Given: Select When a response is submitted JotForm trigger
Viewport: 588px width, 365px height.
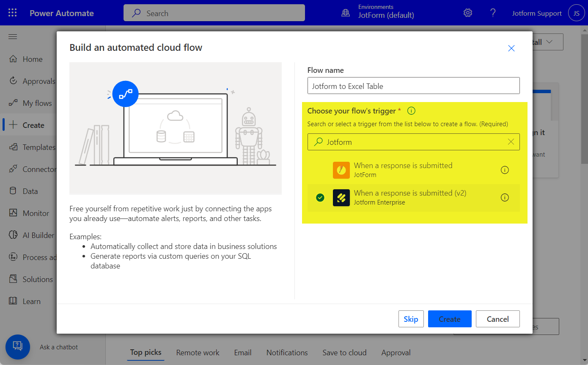Looking at the screenshot, I should coord(403,170).
